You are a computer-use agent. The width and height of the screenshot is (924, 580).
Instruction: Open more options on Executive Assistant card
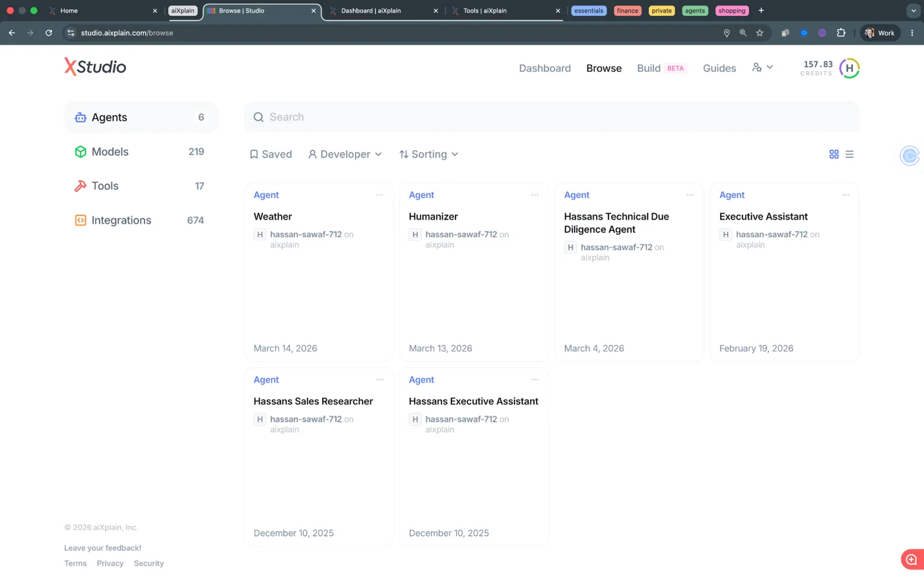point(845,195)
